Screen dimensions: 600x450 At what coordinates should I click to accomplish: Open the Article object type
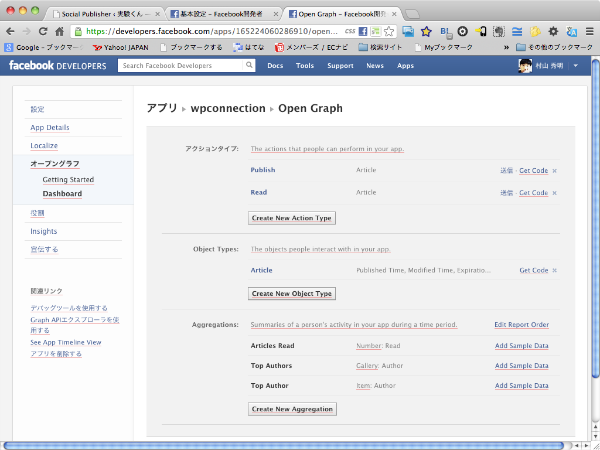coord(261,270)
